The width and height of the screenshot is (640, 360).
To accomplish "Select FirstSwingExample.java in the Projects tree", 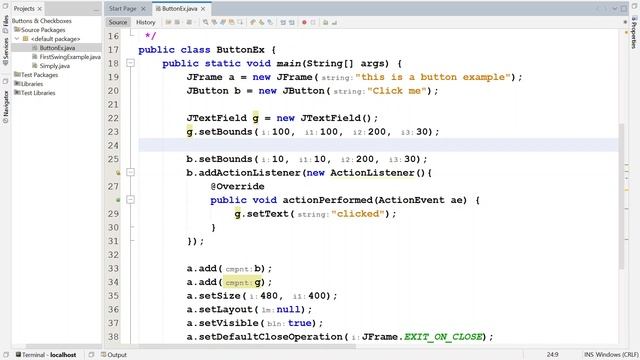I will 70,57.
